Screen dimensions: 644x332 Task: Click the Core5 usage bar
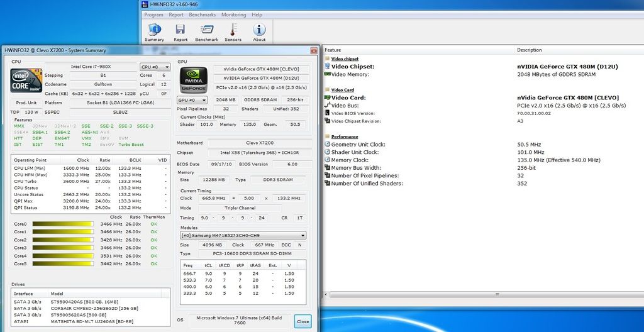pyautogui.click(x=63, y=263)
